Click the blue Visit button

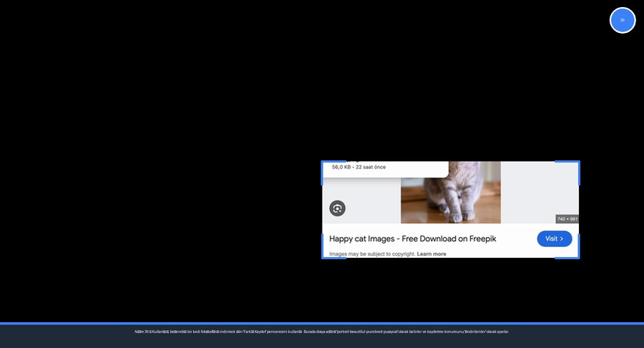pos(554,238)
